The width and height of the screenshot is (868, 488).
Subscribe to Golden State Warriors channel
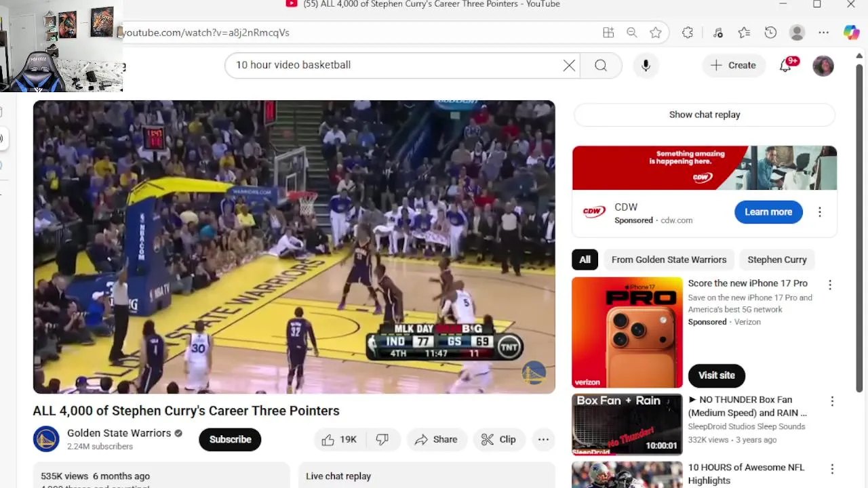click(x=230, y=439)
